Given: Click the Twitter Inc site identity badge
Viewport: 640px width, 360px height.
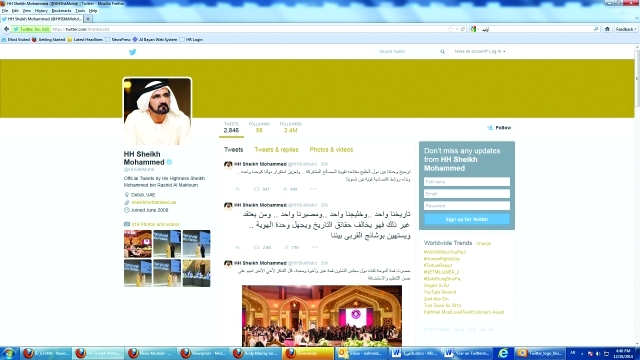Looking at the screenshot, I should [x=31, y=29].
